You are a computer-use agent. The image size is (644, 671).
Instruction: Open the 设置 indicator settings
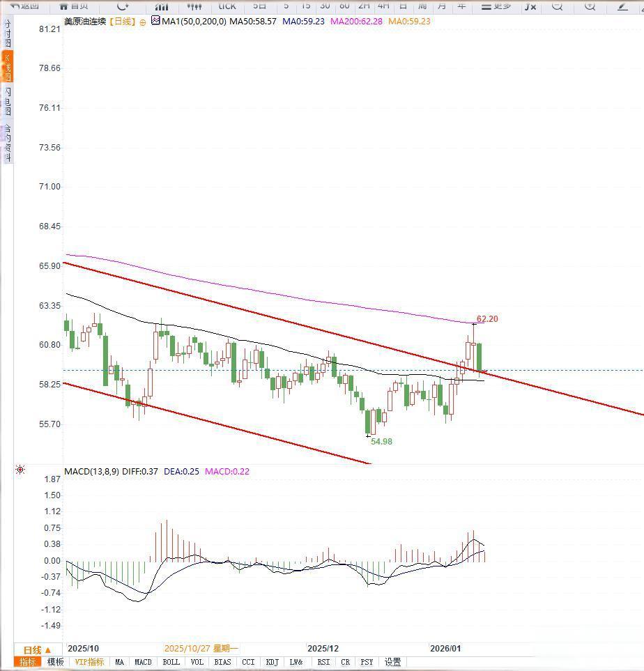click(393, 662)
